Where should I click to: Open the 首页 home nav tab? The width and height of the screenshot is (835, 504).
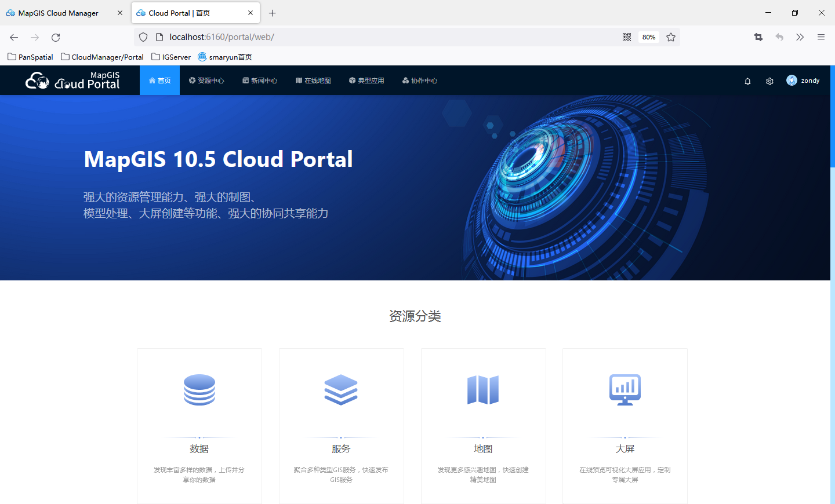click(x=159, y=81)
